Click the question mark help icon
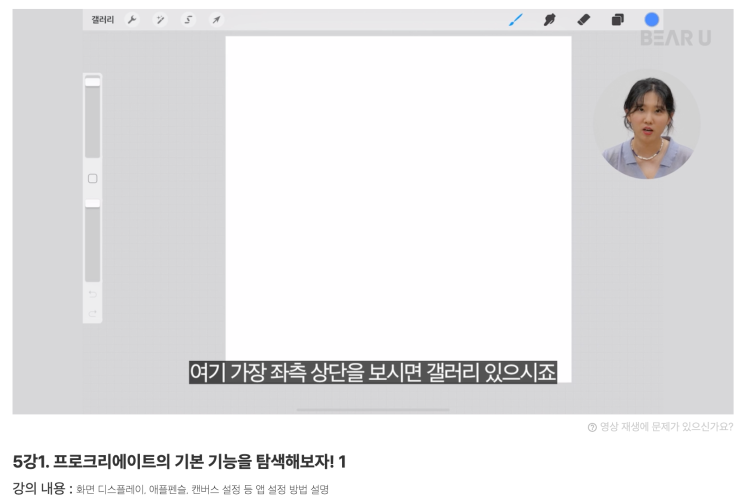 click(592, 427)
